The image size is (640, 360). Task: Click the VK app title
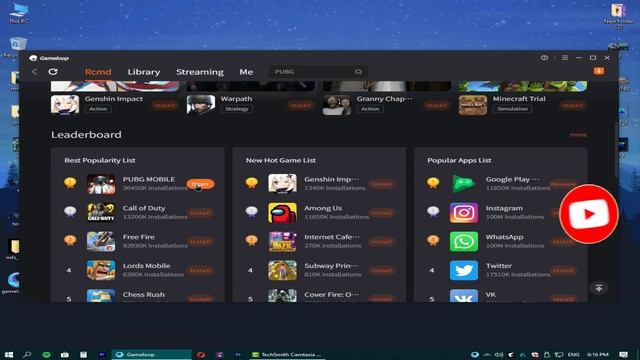click(491, 294)
